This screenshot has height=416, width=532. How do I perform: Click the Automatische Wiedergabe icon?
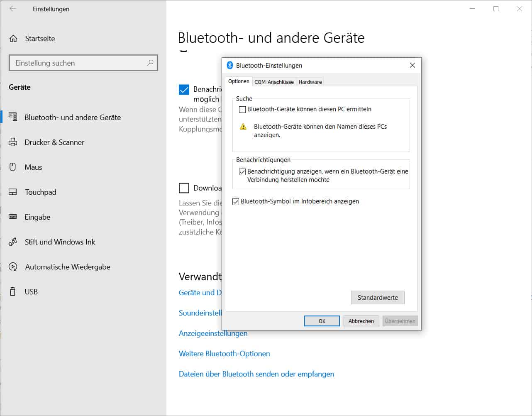(13, 267)
